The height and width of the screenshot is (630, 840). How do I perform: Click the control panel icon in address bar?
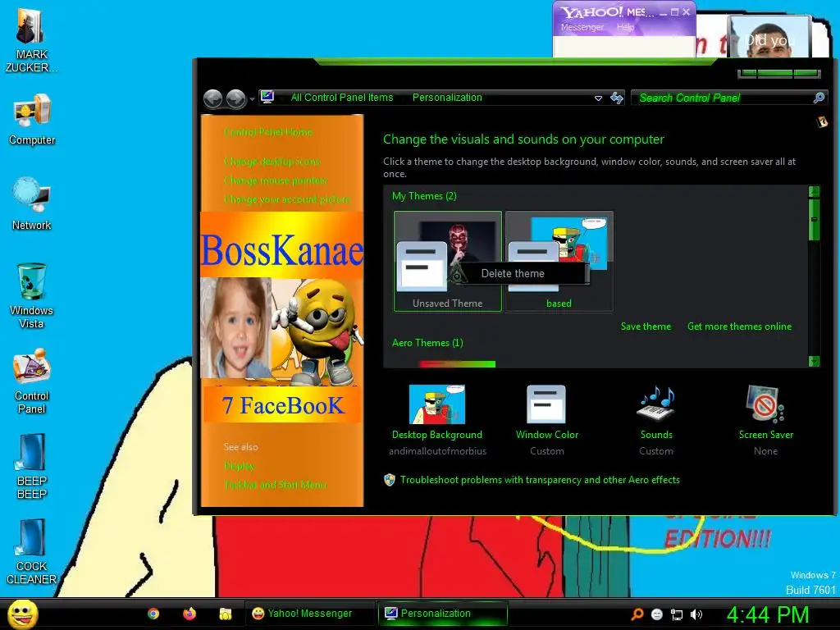[267, 97]
